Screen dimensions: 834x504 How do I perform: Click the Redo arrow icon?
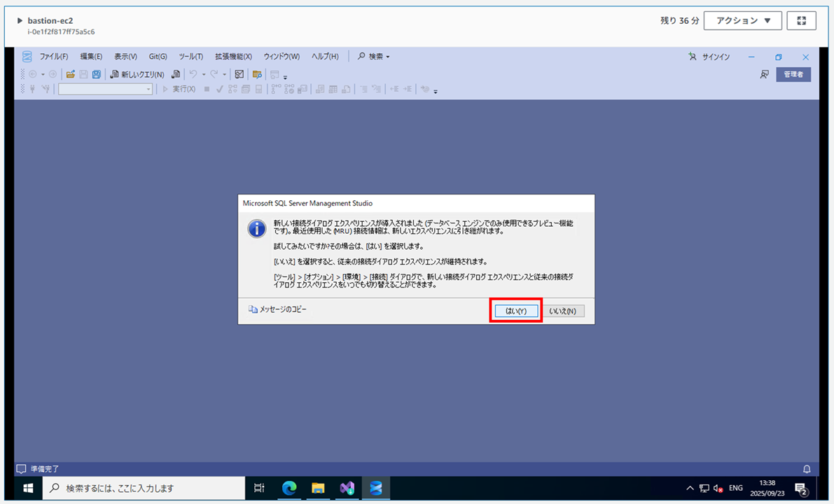click(x=214, y=74)
